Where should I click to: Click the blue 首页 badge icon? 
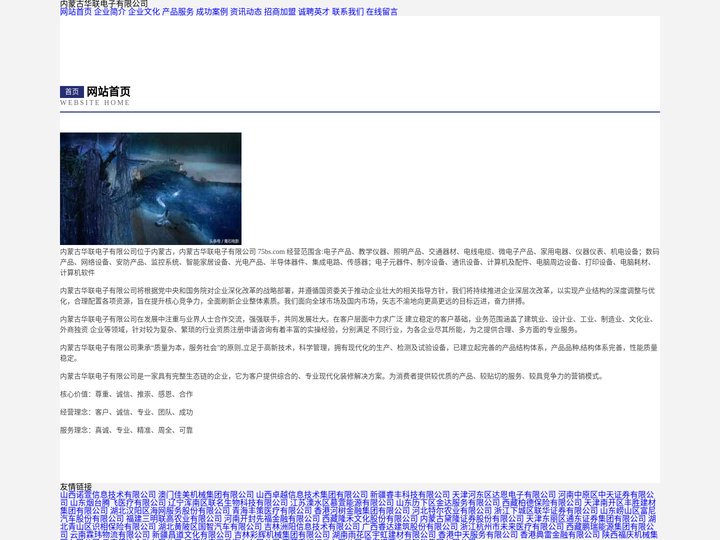pos(72,92)
